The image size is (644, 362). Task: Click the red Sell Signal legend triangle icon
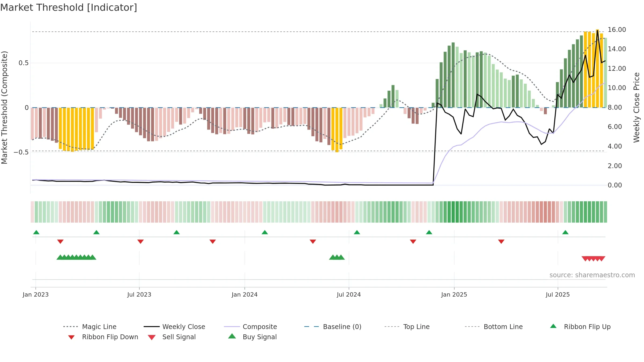(x=152, y=337)
